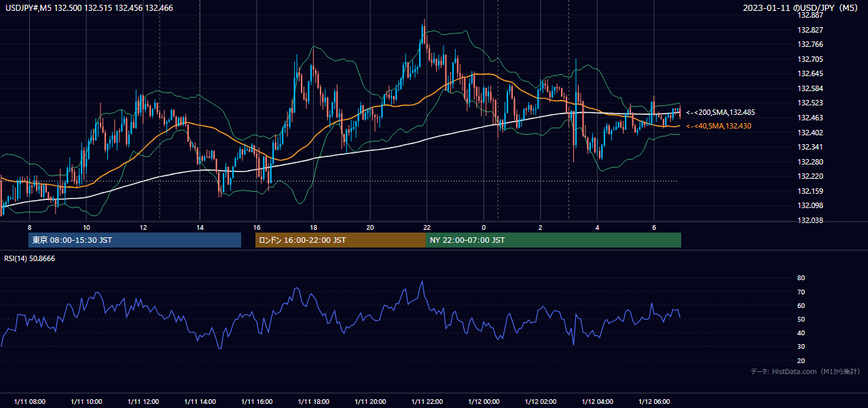The image size is (868, 408).
Task: Click the RSI(14) 50.8666 indicator label
Action: (x=30, y=258)
